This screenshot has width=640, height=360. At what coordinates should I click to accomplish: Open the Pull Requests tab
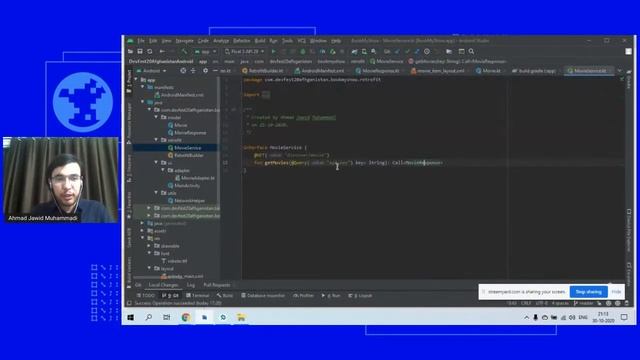tap(217, 285)
